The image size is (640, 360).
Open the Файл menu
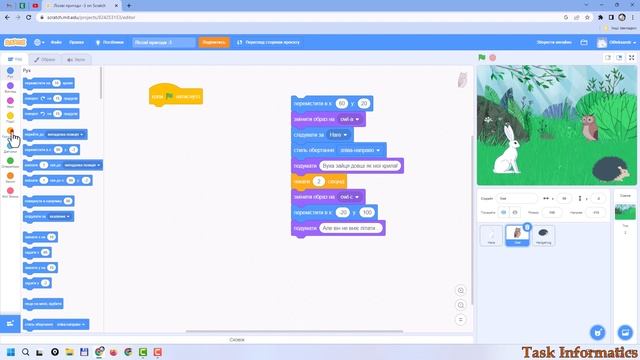point(56,42)
